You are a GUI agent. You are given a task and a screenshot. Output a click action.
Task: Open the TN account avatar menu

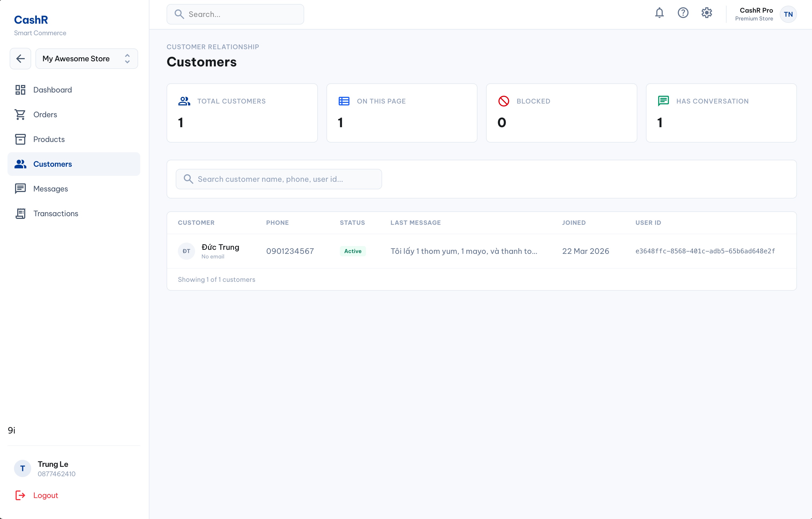pyautogui.click(x=788, y=14)
